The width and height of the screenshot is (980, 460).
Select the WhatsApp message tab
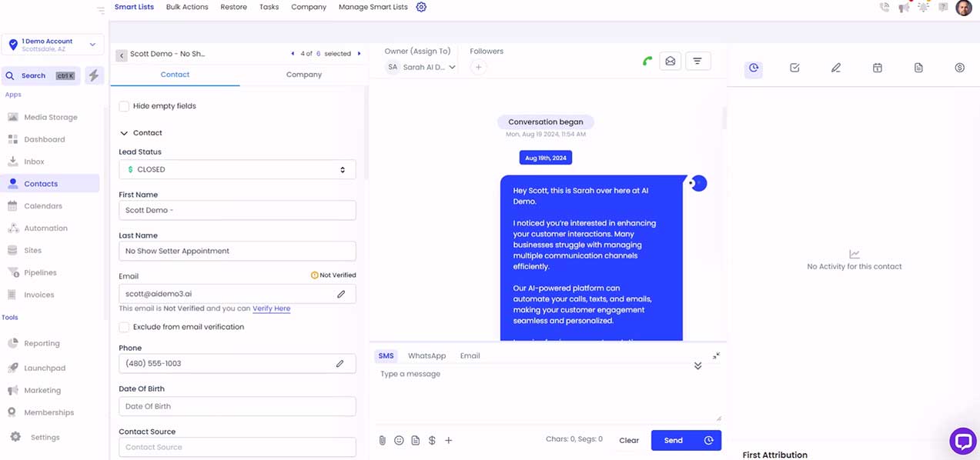click(426, 356)
